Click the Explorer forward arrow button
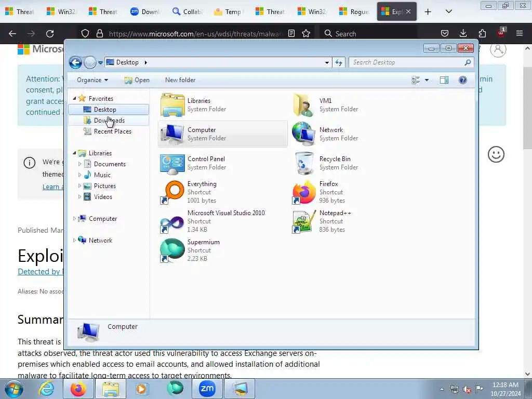The height and width of the screenshot is (399, 532). [90, 62]
